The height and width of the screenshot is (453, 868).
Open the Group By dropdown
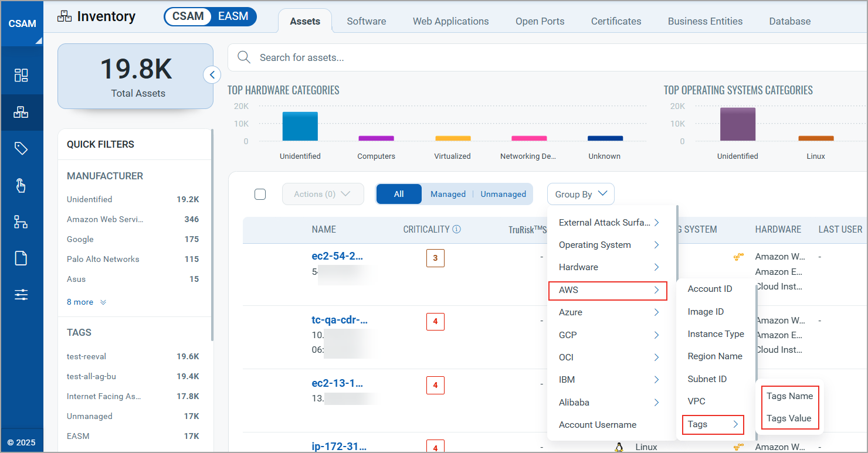coord(581,194)
